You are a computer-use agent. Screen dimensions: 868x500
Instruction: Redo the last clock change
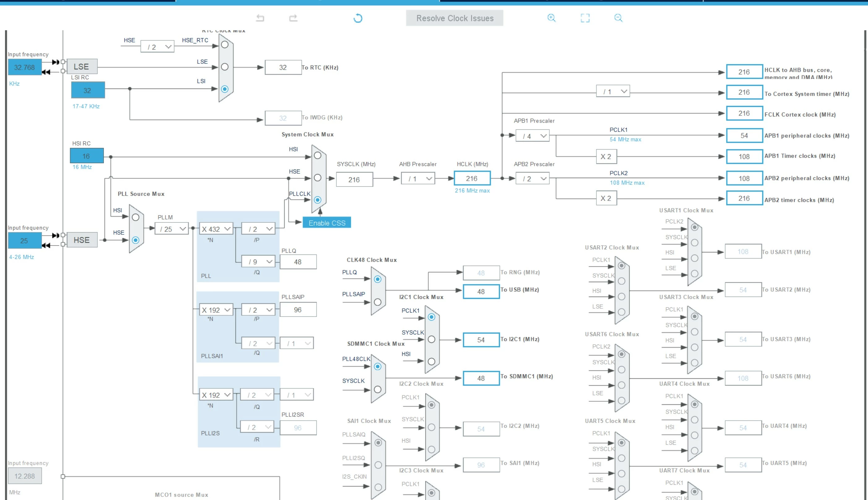[x=293, y=18]
